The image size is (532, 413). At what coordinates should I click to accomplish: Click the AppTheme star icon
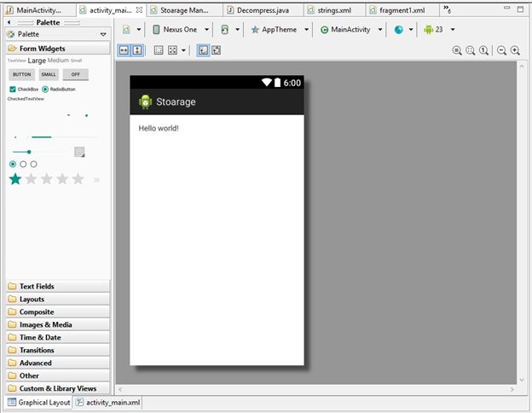[255, 30]
